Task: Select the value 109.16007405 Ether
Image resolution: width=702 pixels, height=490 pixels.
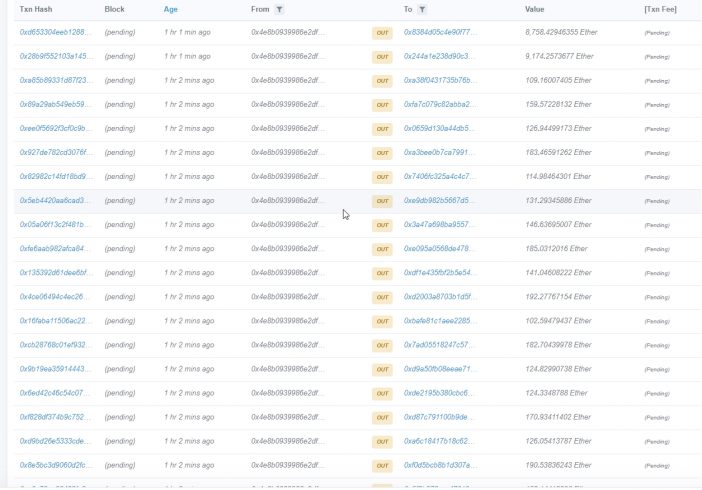Action: pos(558,81)
